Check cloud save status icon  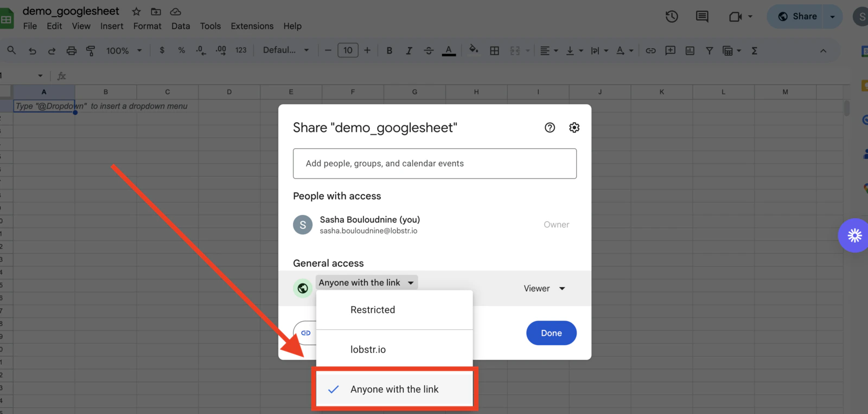pyautogui.click(x=175, y=11)
